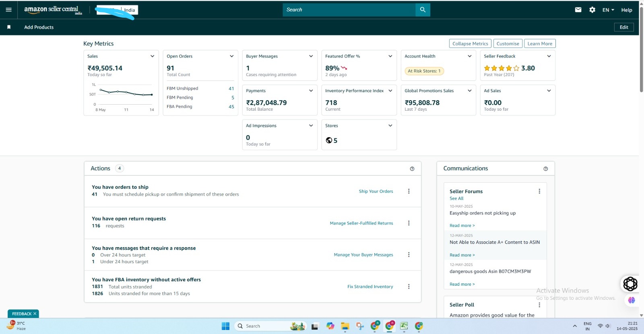Open the settings gear icon
644x334 pixels.
click(592, 10)
